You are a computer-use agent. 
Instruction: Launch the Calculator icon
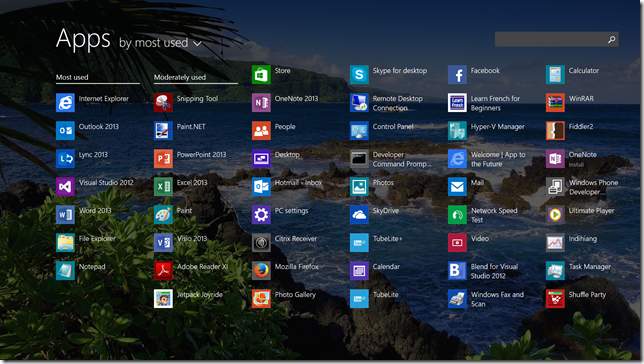pos(555,75)
